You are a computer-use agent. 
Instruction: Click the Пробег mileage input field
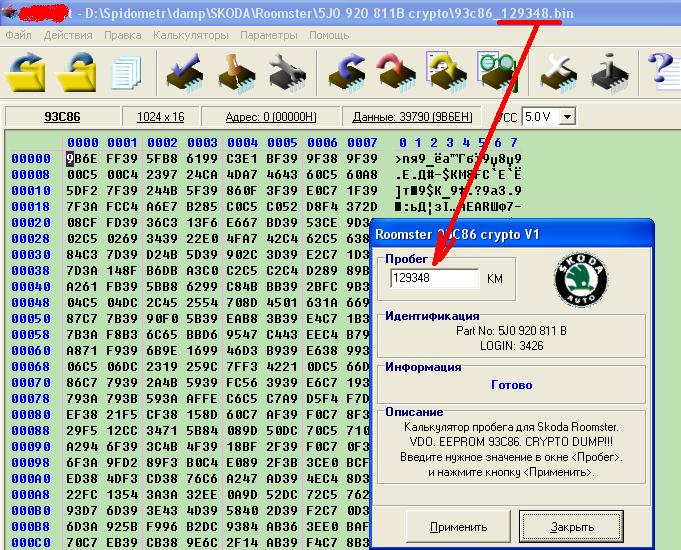[x=434, y=278]
